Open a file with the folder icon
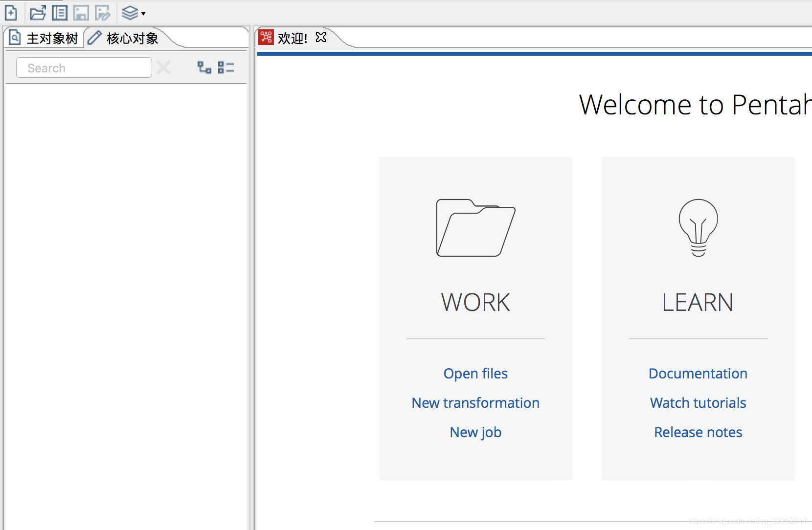This screenshot has width=812, height=530. click(x=38, y=13)
